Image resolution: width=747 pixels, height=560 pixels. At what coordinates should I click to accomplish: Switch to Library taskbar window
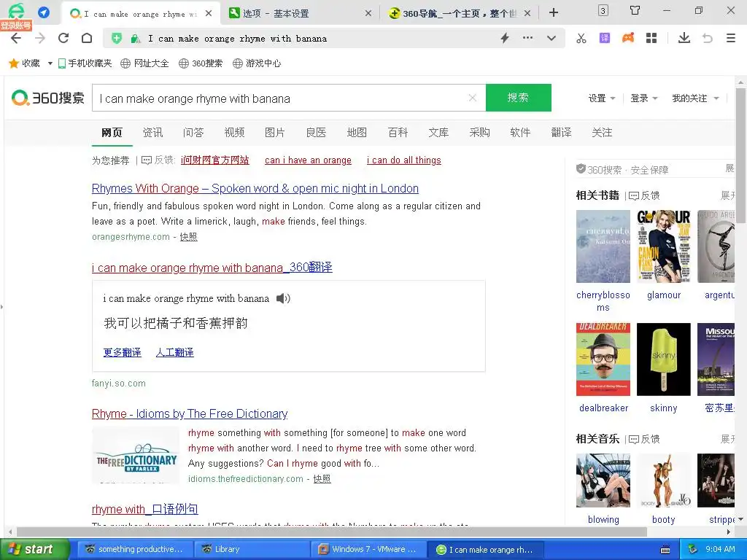pos(251,549)
